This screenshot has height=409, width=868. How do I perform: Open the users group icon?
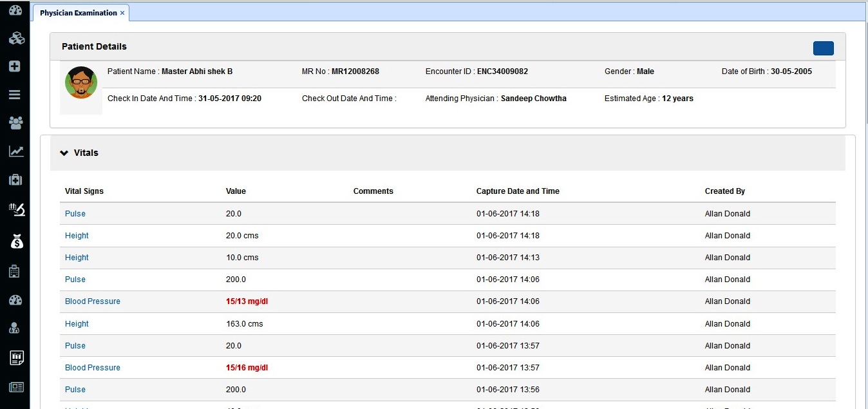click(x=15, y=123)
